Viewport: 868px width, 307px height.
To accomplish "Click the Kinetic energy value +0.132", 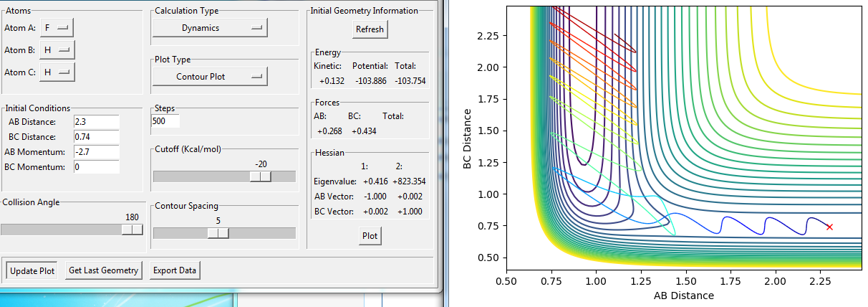I will pyautogui.click(x=331, y=81).
